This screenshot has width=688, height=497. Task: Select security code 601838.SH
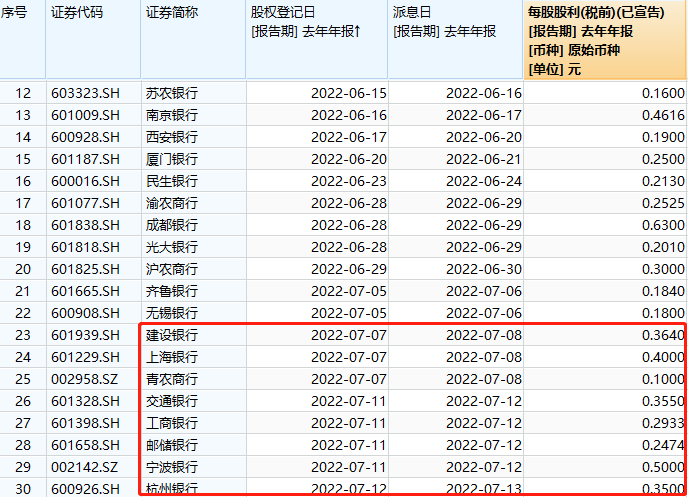[x=85, y=225]
